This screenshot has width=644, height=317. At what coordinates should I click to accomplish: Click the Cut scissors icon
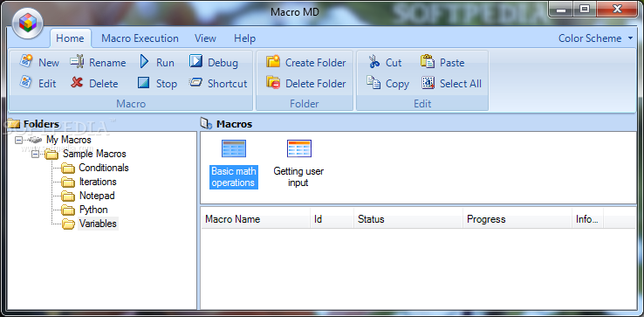click(374, 62)
